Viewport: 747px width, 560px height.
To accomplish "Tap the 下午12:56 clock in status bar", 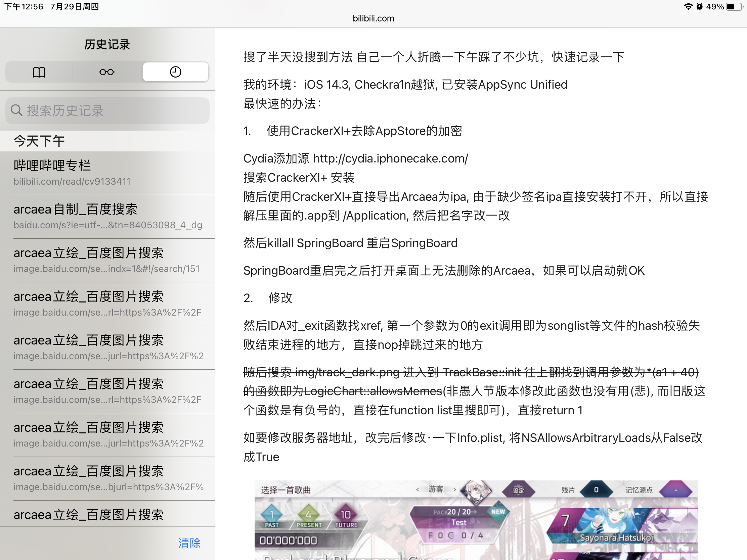I will [24, 7].
